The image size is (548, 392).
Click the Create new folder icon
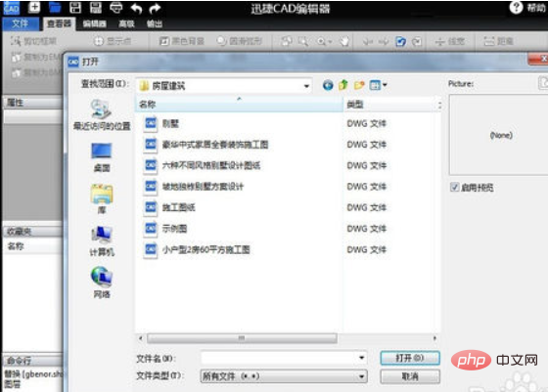point(359,85)
